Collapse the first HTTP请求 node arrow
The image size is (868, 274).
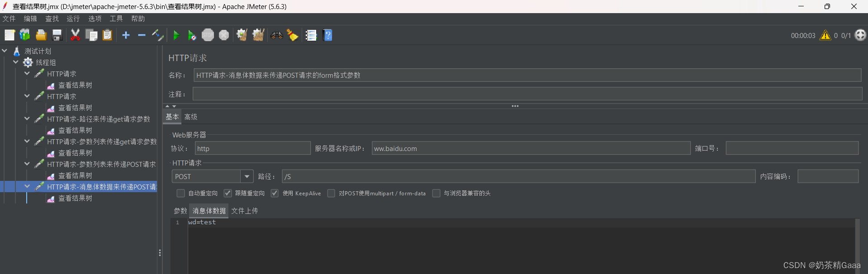click(x=27, y=73)
